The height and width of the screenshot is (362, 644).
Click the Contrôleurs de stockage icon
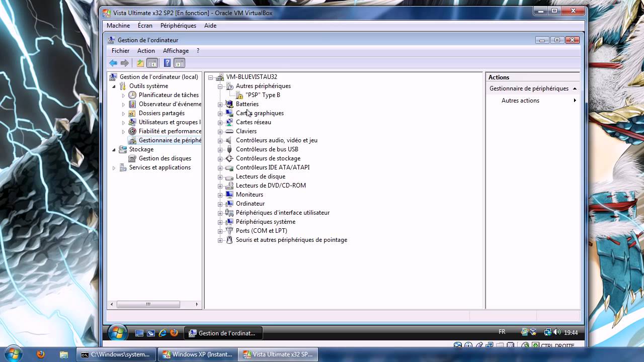[229, 158]
